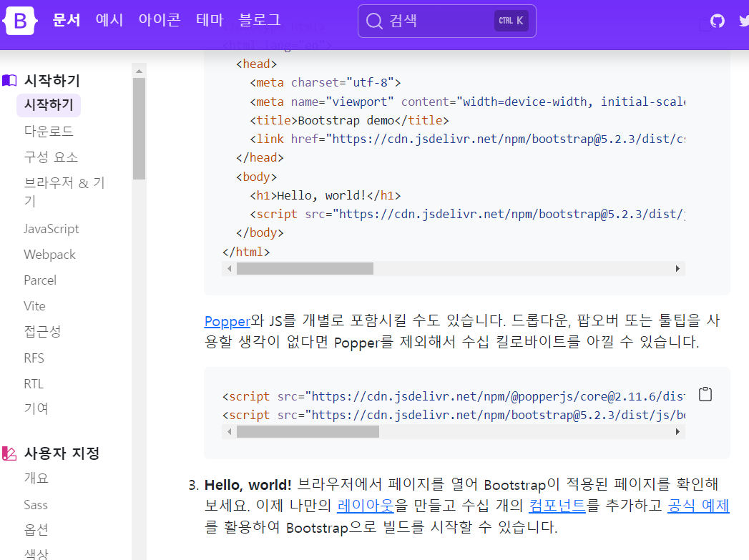
Task: Open 브라우저 & 기기 sidebar page
Action: coord(64,192)
